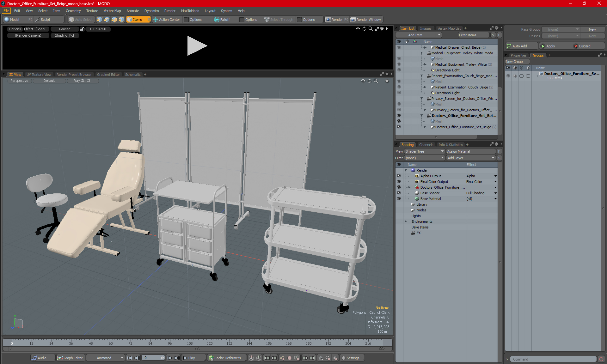
Task: Open Action Center tool
Action: 167,20
